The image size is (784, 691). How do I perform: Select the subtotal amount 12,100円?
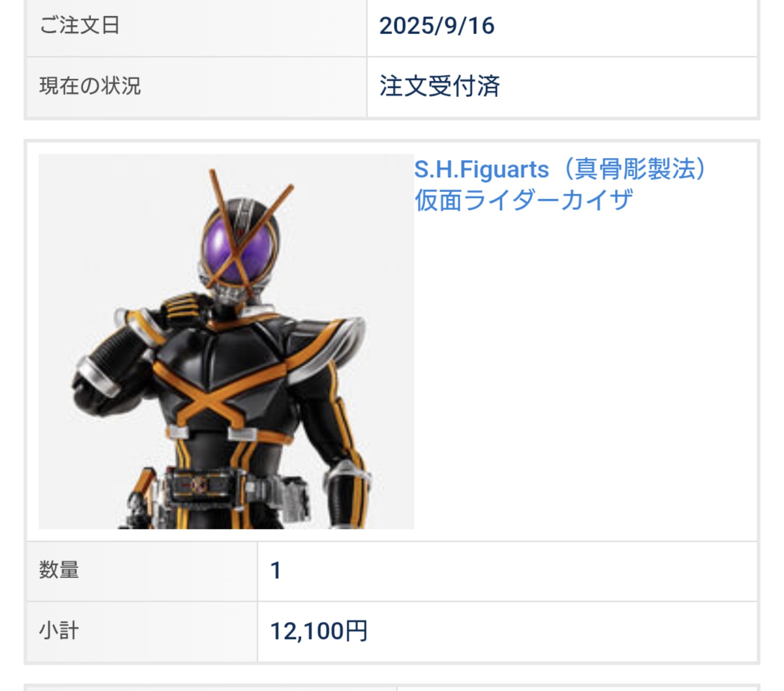point(319,631)
